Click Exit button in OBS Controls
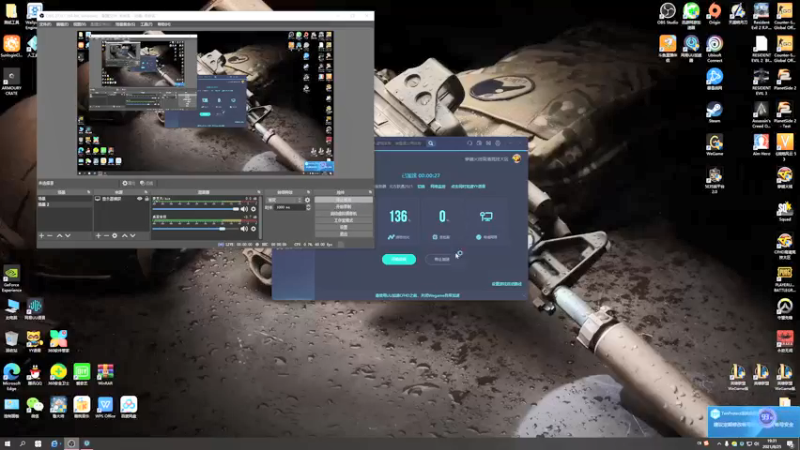The height and width of the screenshot is (450, 800). coord(343,234)
